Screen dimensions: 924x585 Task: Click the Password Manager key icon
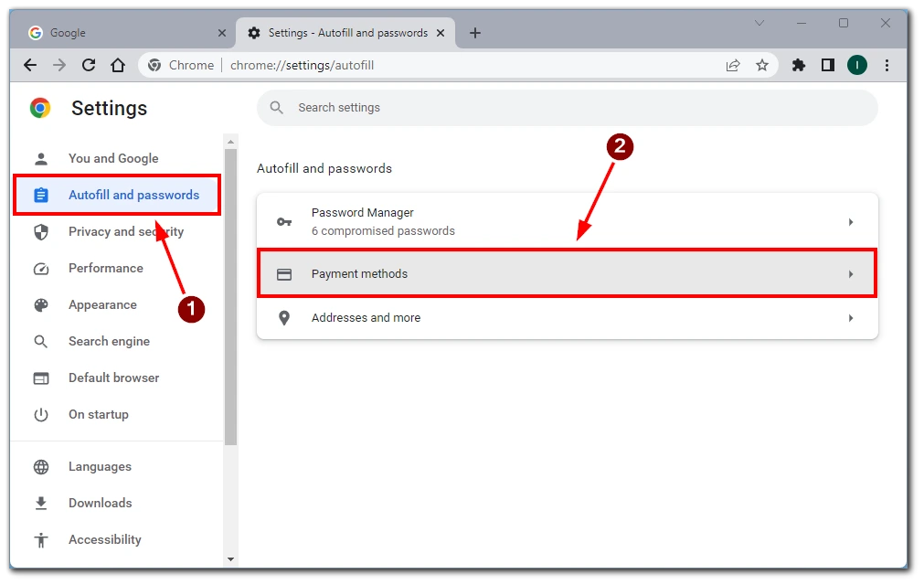284,222
